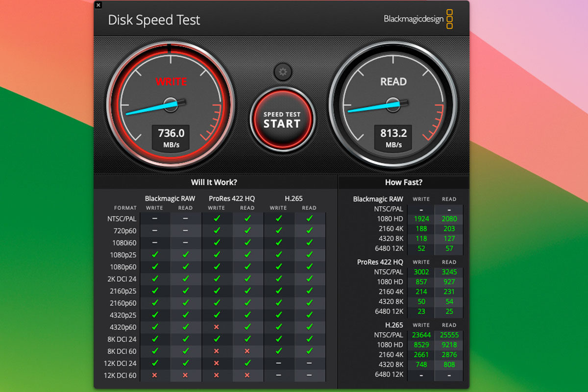Image resolution: width=588 pixels, height=392 pixels.
Task: Click ProRes 422 HQ write cross for 8K DCI 60
Action: point(216,351)
